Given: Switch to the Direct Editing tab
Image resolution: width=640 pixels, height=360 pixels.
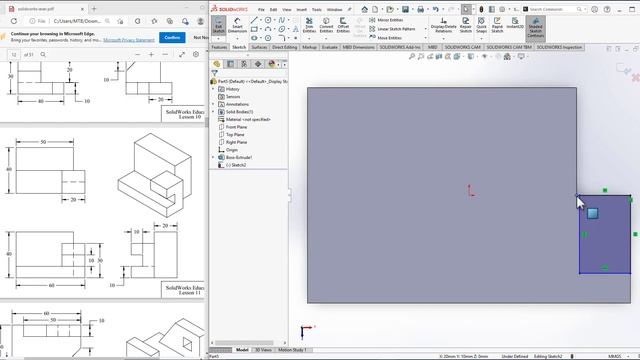Looking at the screenshot, I should click(284, 47).
